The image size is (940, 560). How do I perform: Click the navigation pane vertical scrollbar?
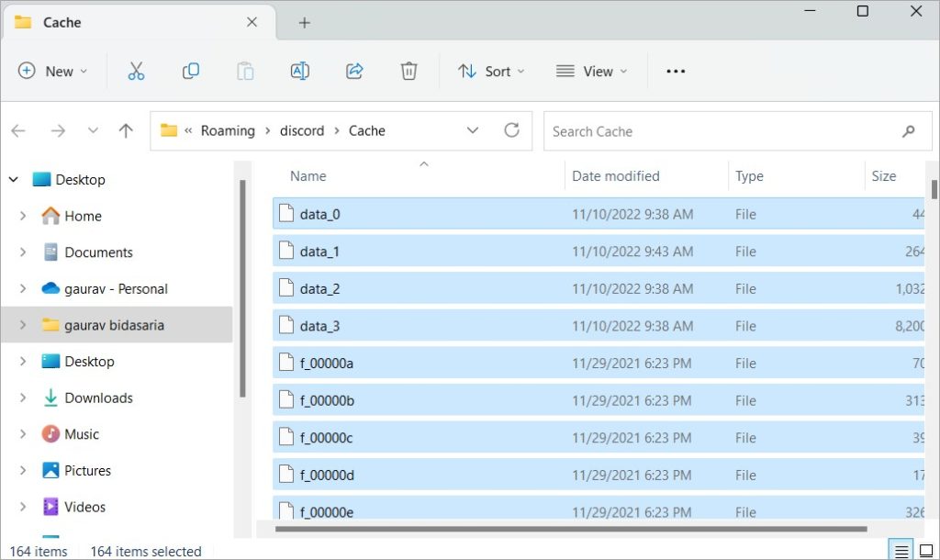tap(242, 288)
